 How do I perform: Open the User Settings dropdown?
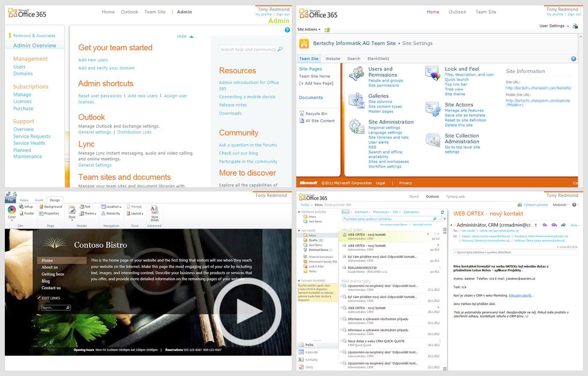(x=554, y=26)
